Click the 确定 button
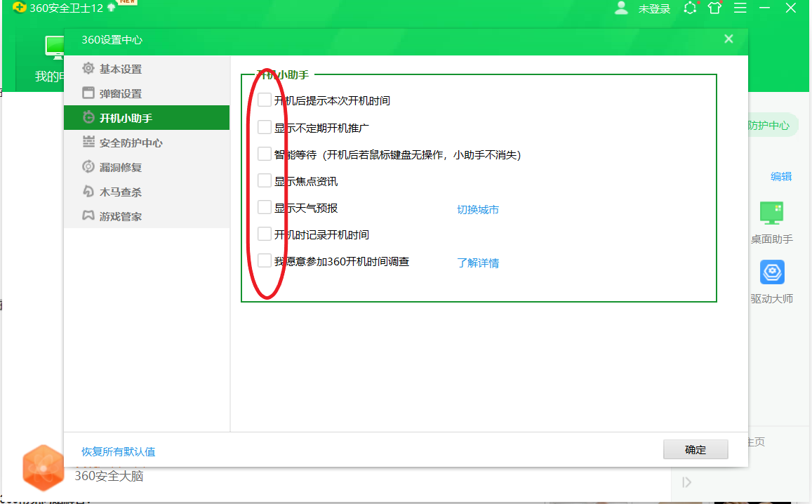Screen dimensions: 812x504 695,450
